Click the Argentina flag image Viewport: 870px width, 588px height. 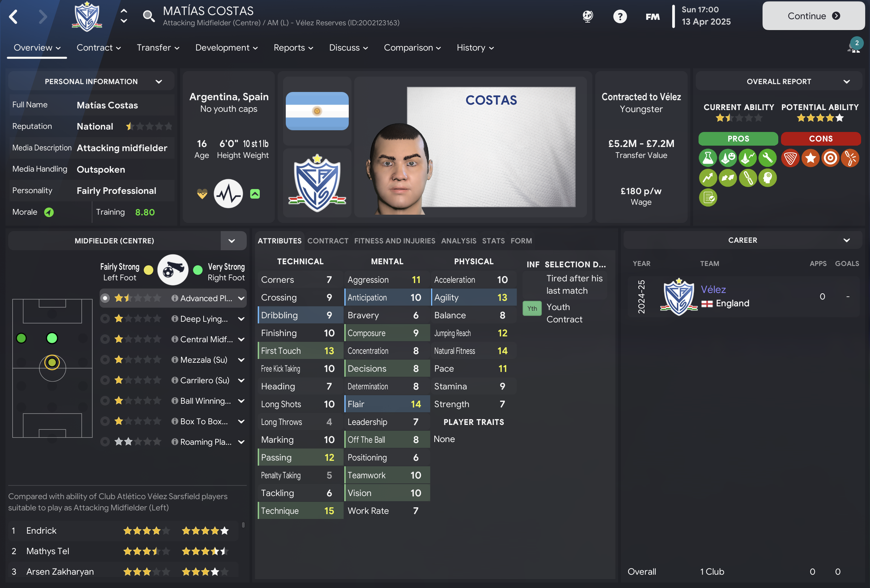coord(317,111)
